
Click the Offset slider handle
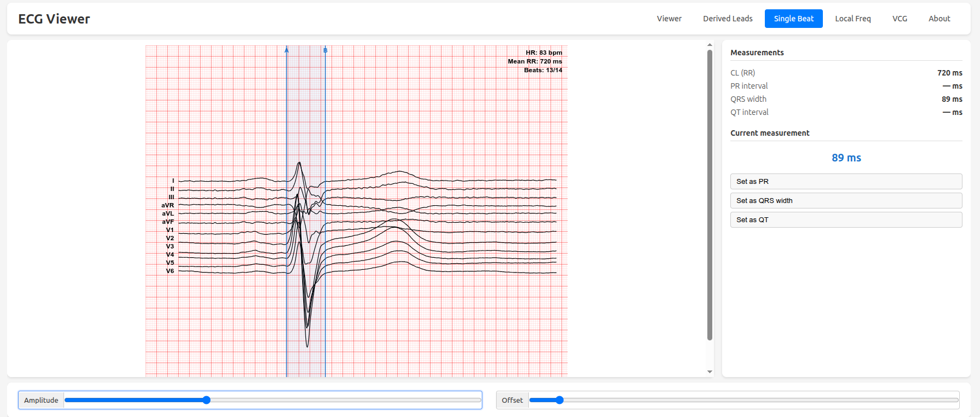coord(560,400)
